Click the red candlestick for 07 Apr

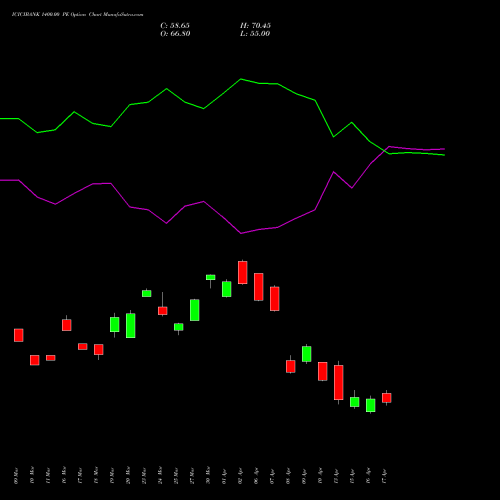275,299
